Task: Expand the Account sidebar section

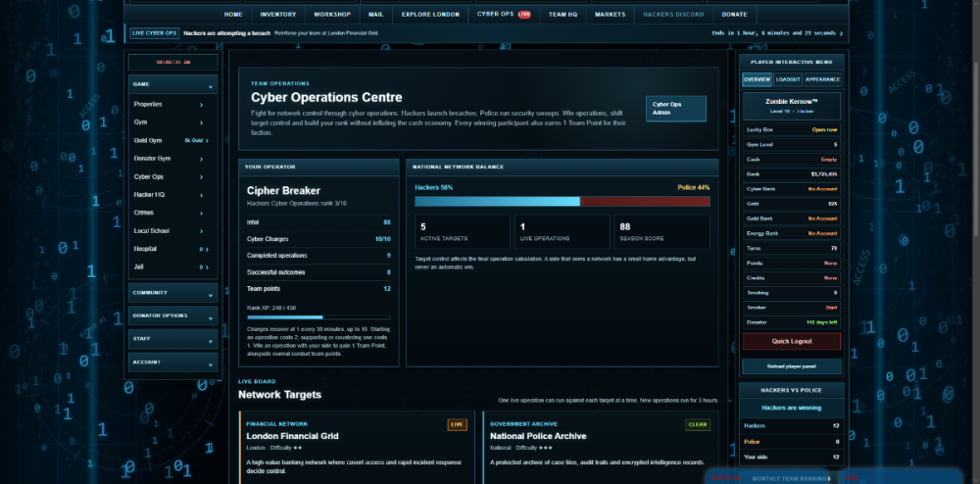Action: (173, 363)
